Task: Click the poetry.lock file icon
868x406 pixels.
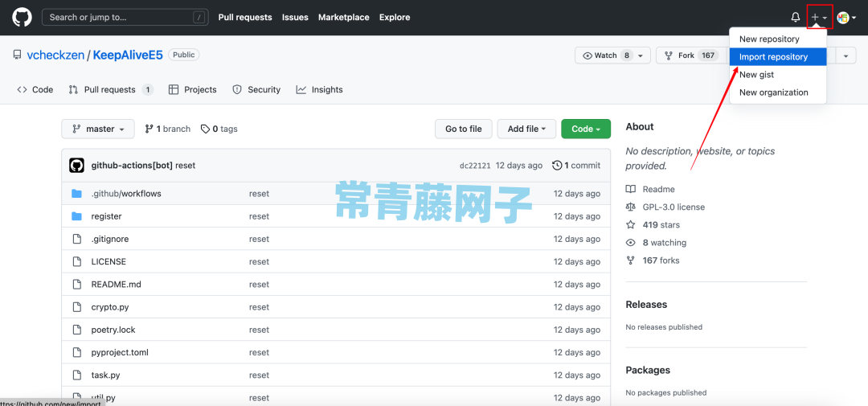Action: pos(77,330)
